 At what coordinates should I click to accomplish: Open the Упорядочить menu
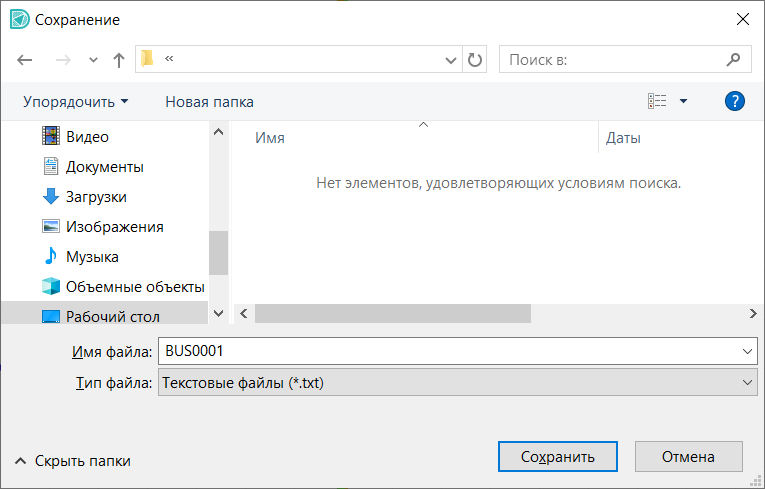click(x=76, y=101)
